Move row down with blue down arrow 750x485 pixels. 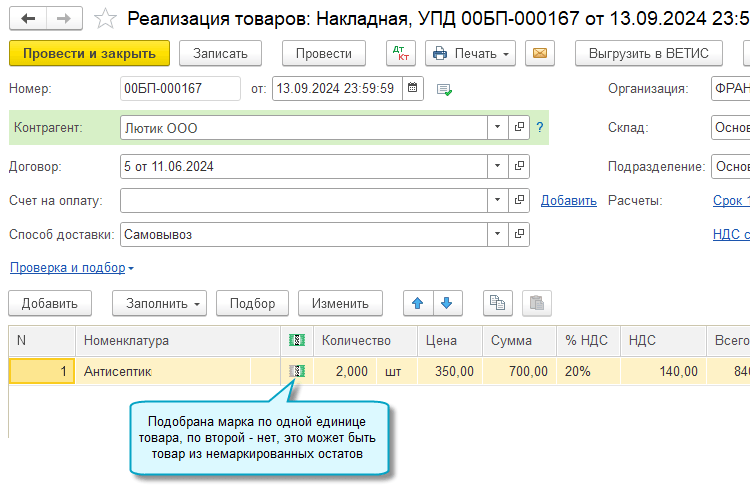click(x=448, y=303)
